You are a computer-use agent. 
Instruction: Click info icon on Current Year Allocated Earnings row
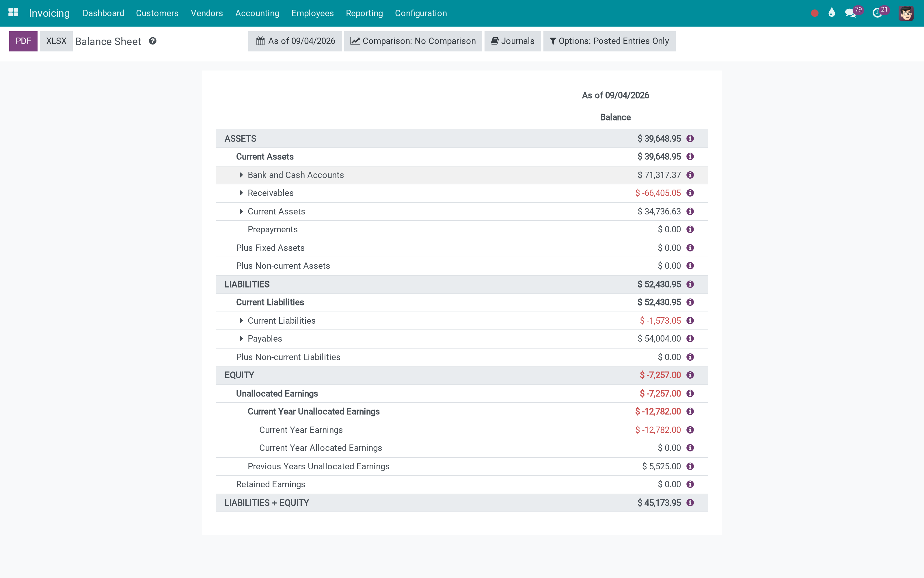click(690, 448)
